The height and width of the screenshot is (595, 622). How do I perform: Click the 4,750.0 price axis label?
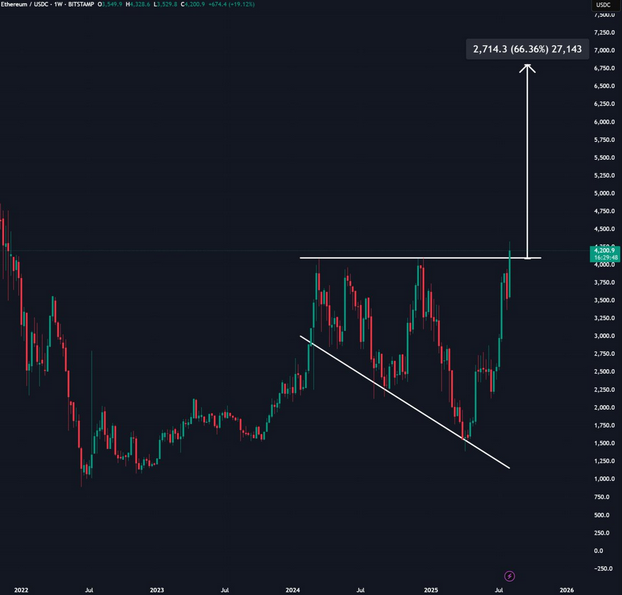coord(604,211)
